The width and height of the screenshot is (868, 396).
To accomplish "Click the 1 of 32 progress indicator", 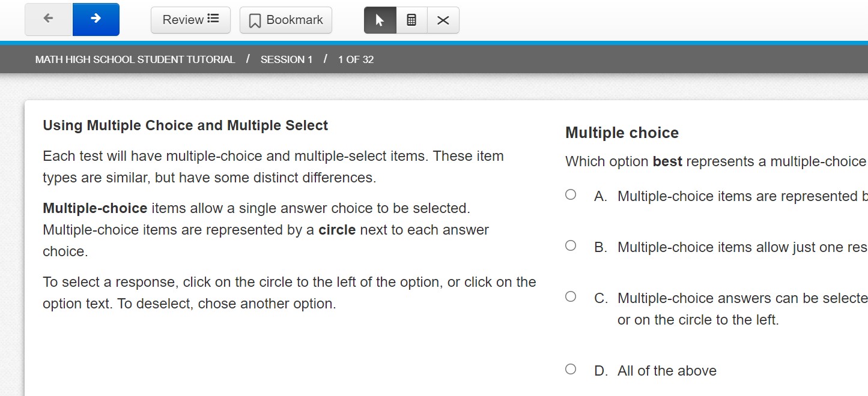I will click(x=356, y=59).
